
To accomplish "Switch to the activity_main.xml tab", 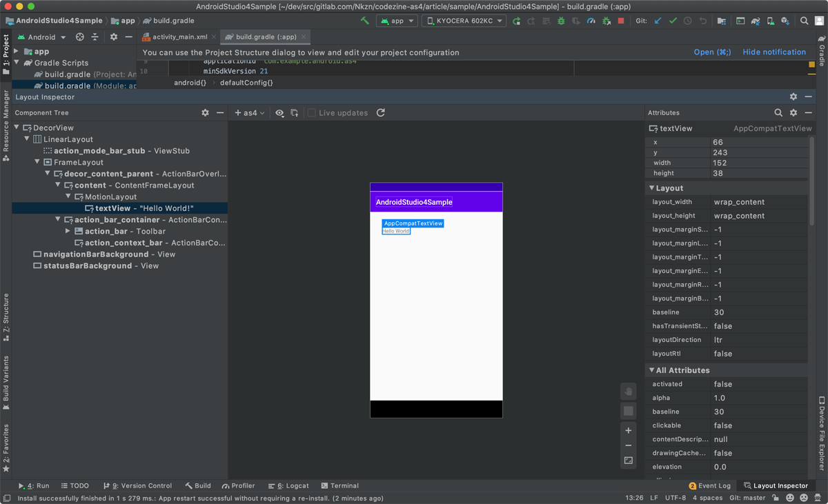I will [179, 37].
